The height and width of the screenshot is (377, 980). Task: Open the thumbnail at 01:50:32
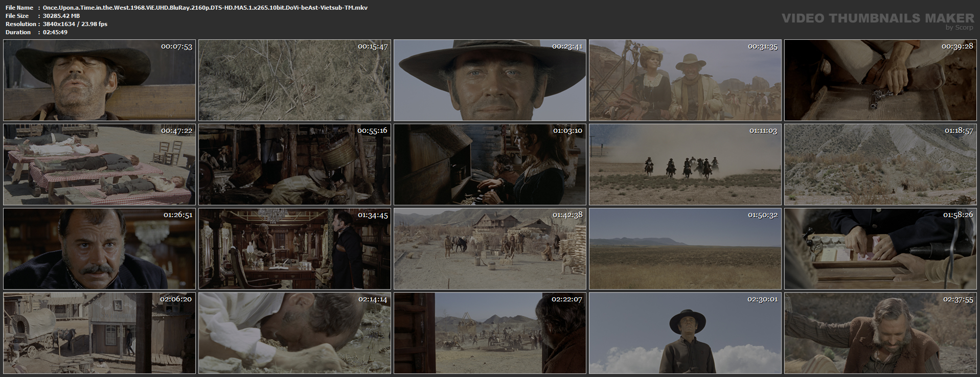[685, 249]
